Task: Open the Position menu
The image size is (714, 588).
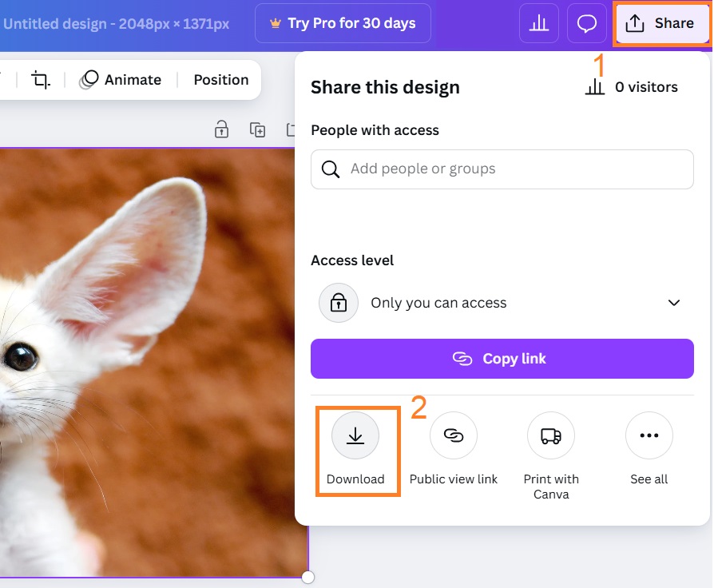Action: click(220, 79)
